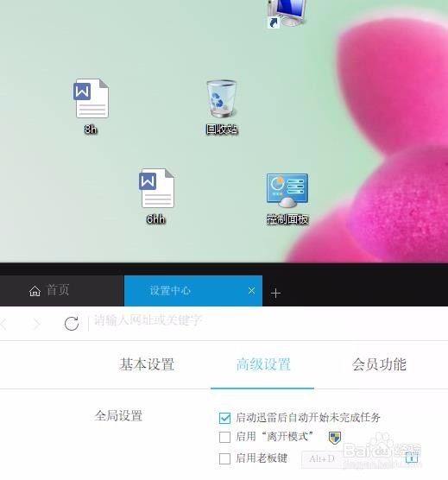Click the back navigation arrow
Image resolution: width=448 pixels, height=480 pixels.
(x=3, y=324)
